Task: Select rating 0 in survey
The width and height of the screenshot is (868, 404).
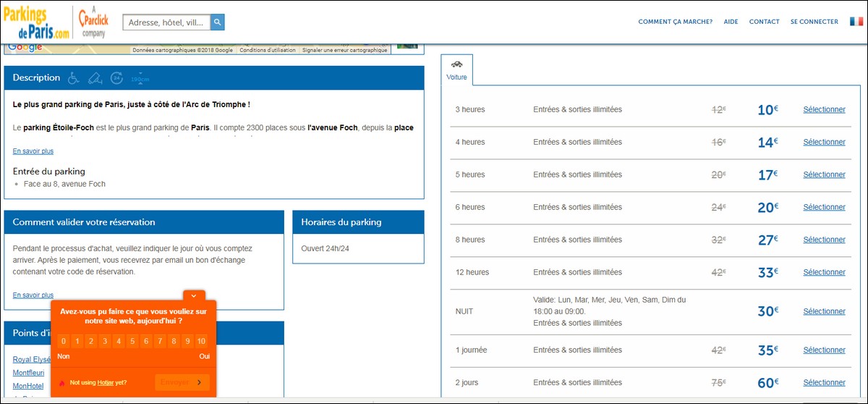Action: (x=64, y=341)
